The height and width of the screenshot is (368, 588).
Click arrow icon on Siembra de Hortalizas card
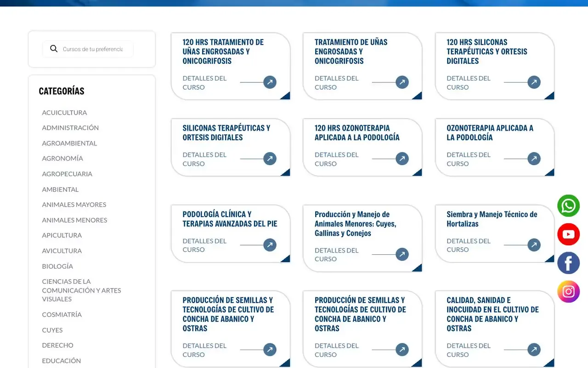pyautogui.click(x=534, y=245)
